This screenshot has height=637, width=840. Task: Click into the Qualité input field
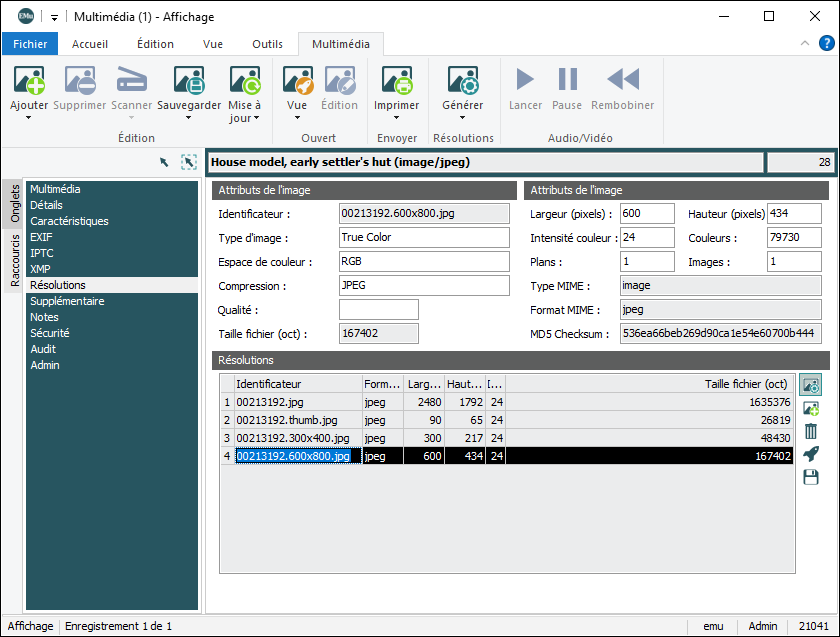point(379,310)
